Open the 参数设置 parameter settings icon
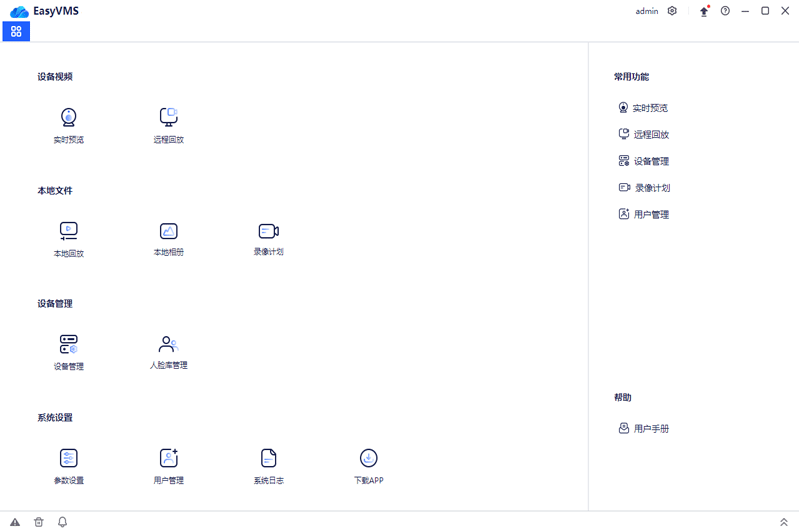Viewport: 799px width, 532px height. (68, 458)
